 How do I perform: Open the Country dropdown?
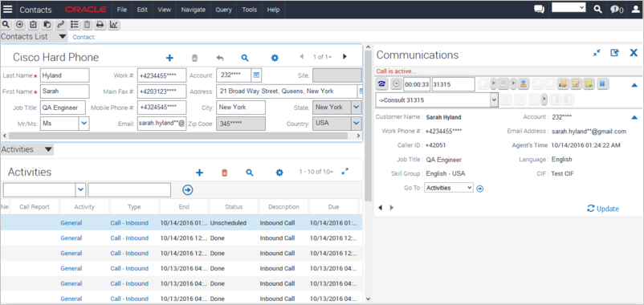coord(357,123)
